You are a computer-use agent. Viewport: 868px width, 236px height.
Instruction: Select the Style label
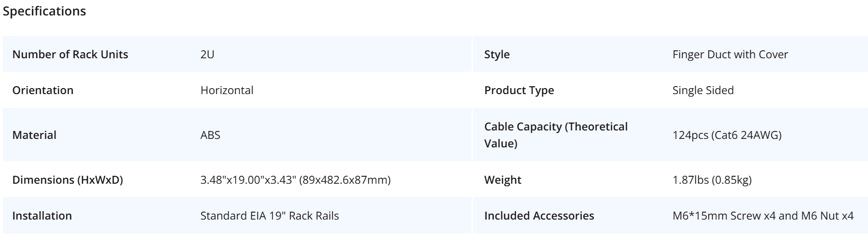click(497, 54)
